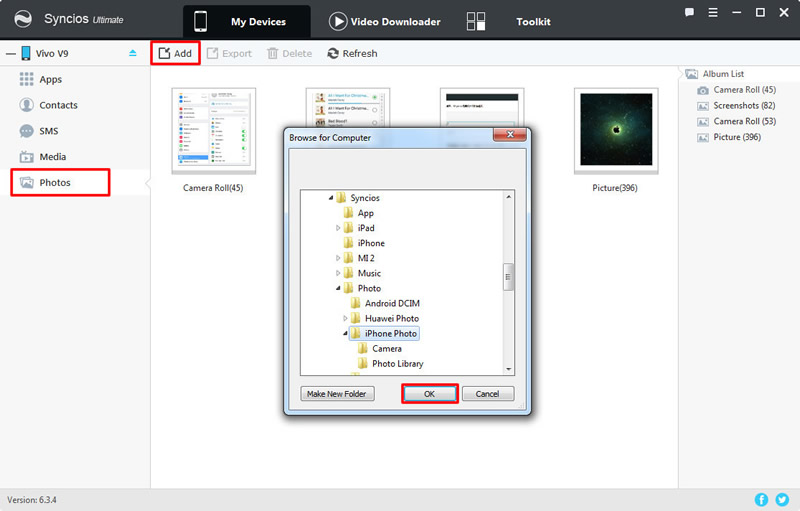Open the Facebook link icon

(761, 500)
